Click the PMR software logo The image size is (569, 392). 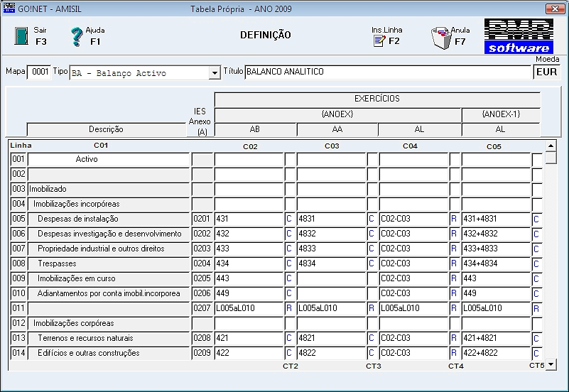(x=519, y=36)
